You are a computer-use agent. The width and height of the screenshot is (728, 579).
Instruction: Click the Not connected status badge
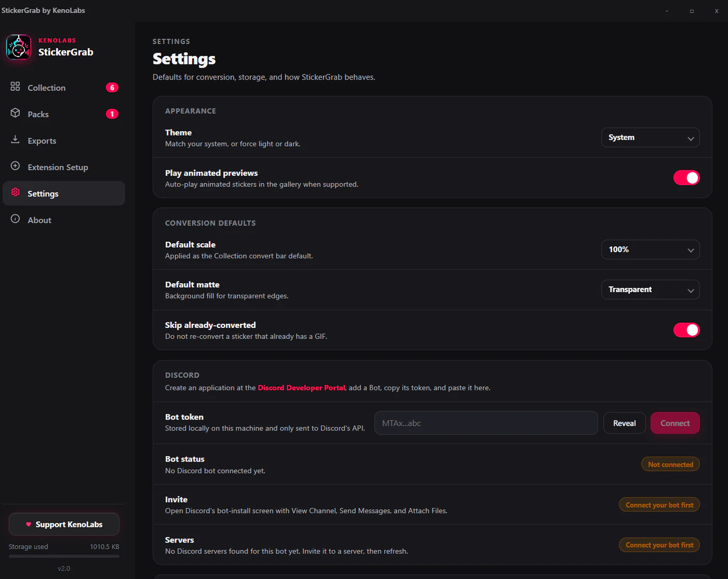pyautogui.click(x=670, y=464)
